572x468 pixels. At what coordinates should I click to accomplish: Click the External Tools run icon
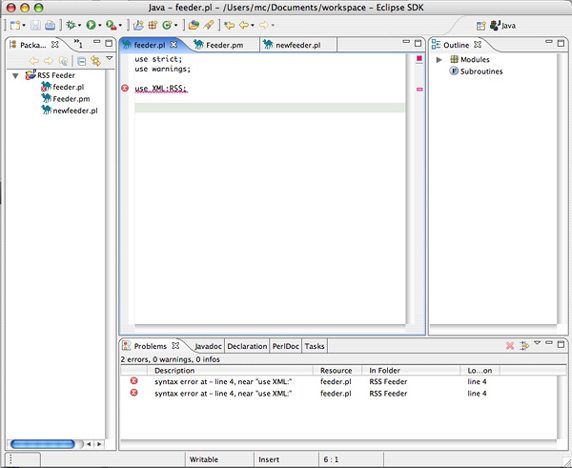(x=111, y=25)
